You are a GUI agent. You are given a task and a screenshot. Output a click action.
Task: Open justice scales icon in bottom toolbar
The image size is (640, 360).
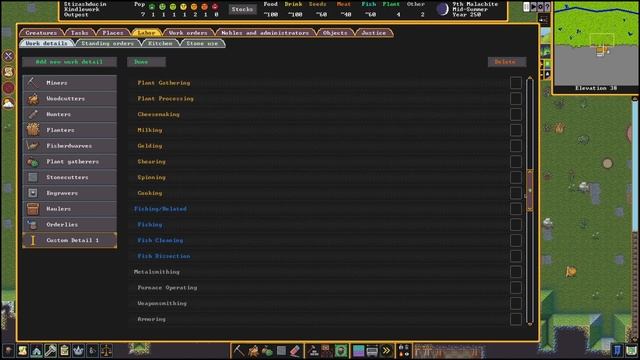[106, 351]
